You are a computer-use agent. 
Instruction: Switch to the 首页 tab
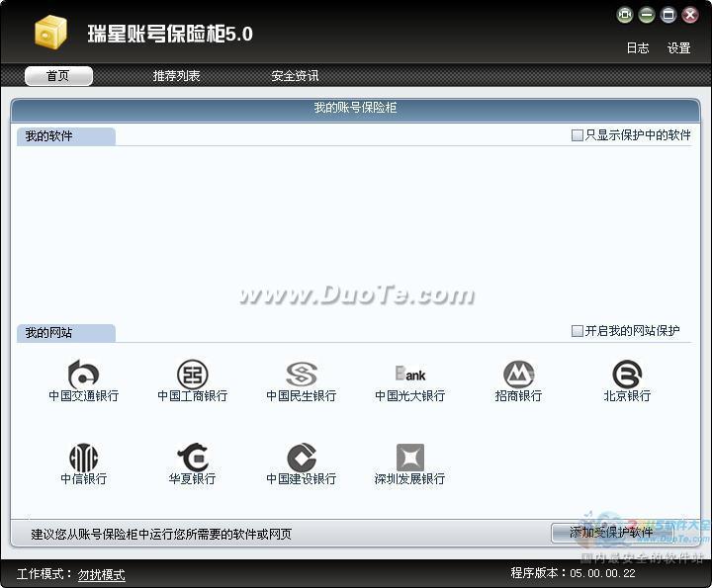tap(58, 76)
